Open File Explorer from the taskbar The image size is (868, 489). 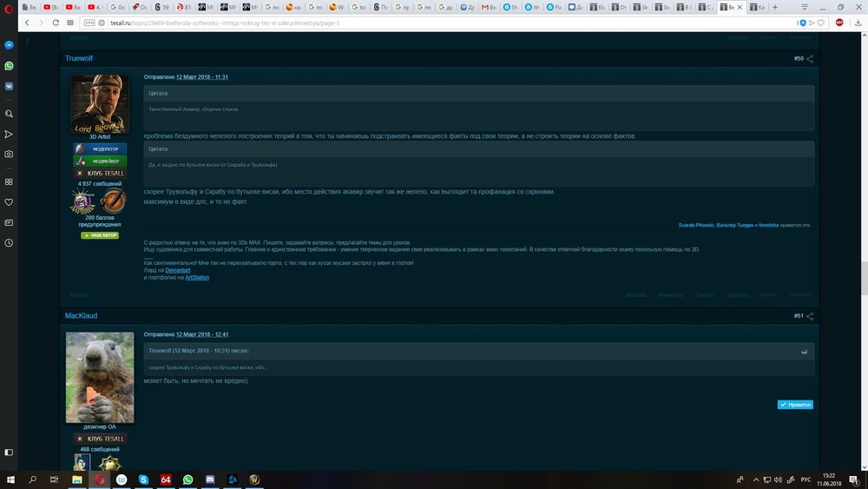(77, 479)
